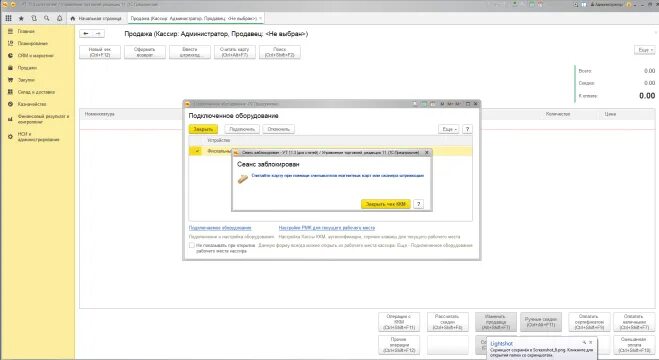Click the НСИ и администрирование gear icon
The image size is (659, 360).
(x=11, y=137)
